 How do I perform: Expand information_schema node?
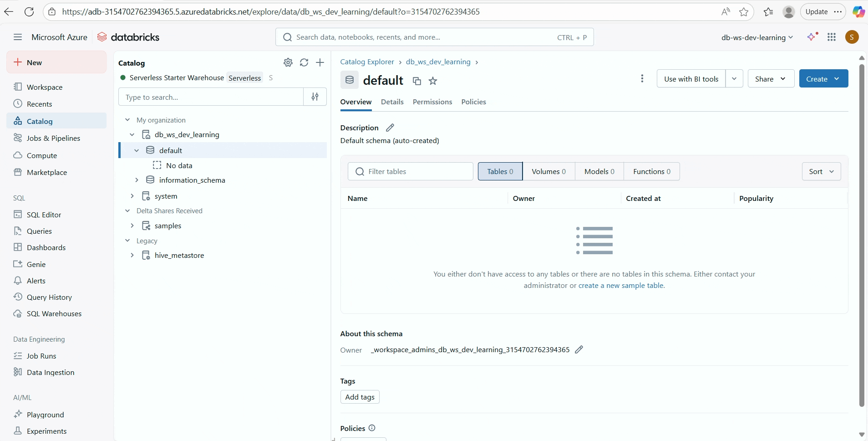point(137,180)
